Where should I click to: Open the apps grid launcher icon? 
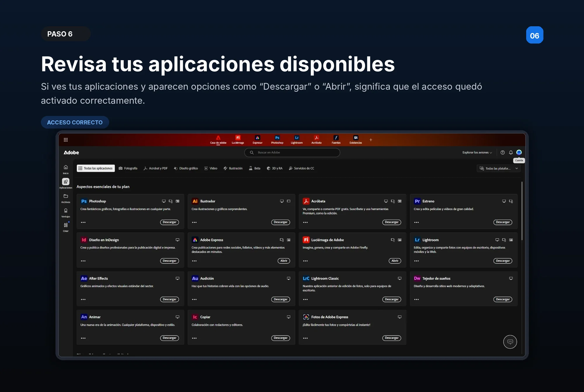coord(66,140)
